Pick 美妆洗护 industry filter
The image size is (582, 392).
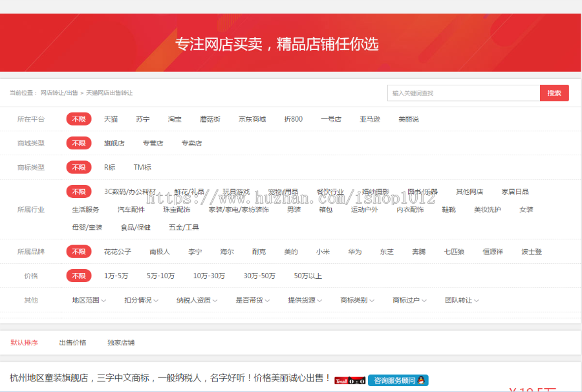pyautogui.click(x=488, y=210)
